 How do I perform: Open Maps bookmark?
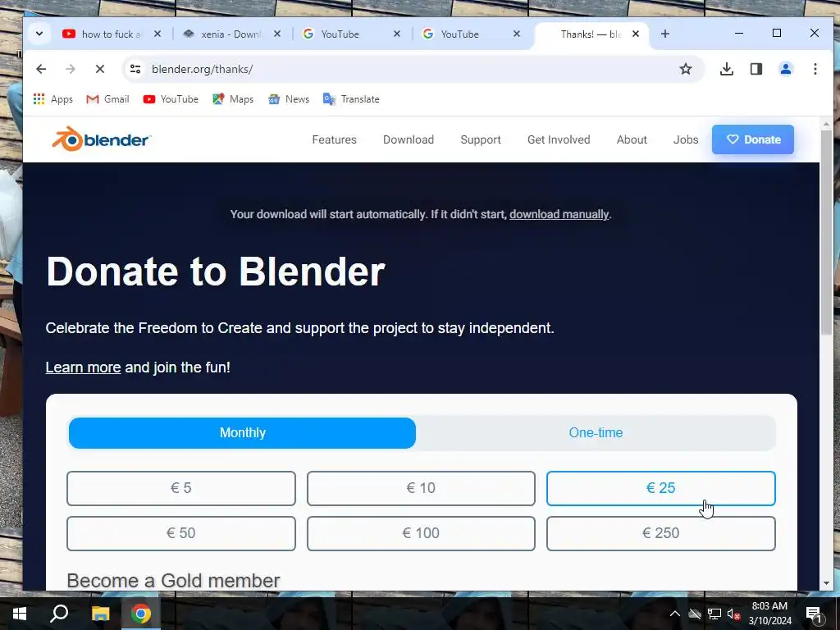point(233,99)
